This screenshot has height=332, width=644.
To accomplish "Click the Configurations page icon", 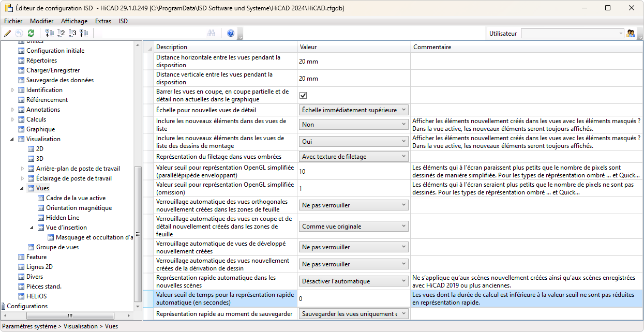I will click(3, 306).
